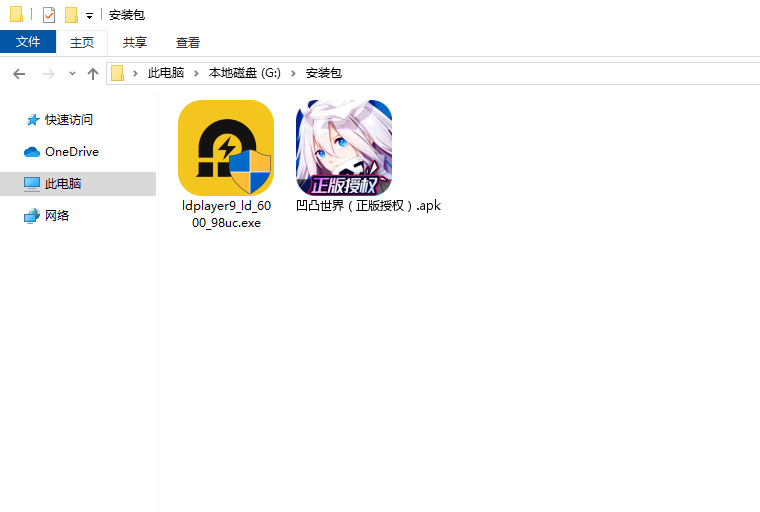Click the folder icon in address bar
This screenshot has height=512, width=760.
[118, 73]
